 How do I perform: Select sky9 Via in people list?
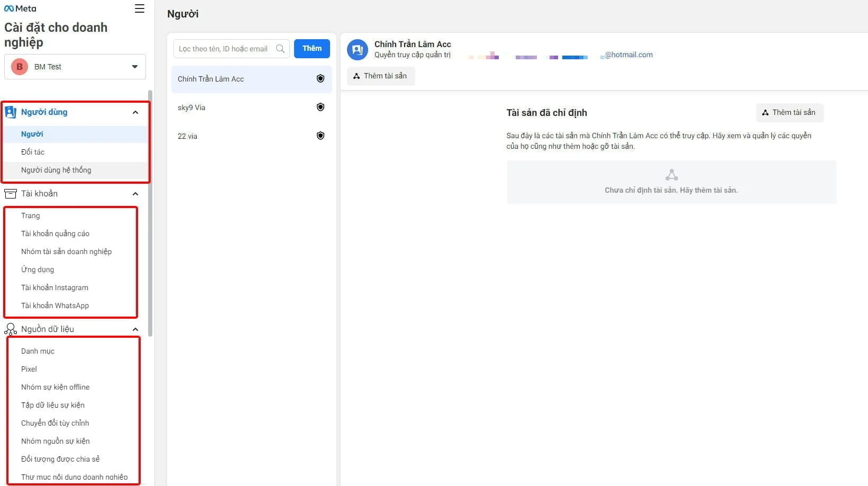252,107
